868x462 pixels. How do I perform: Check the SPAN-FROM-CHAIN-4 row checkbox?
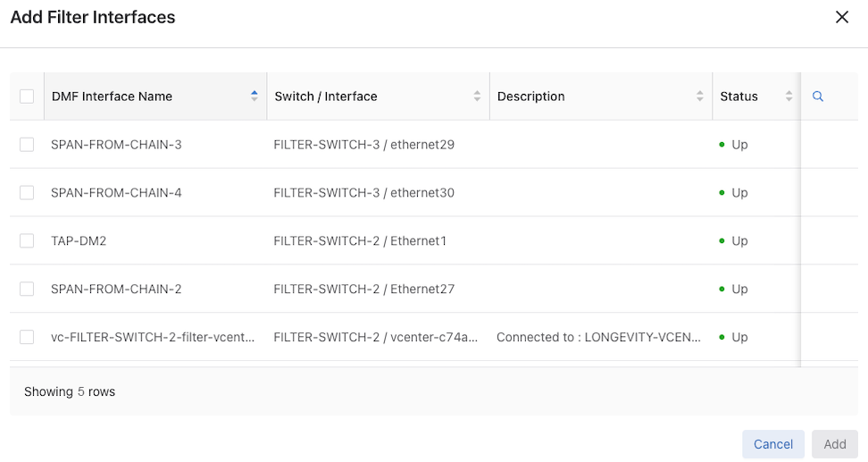coord(27,193)
